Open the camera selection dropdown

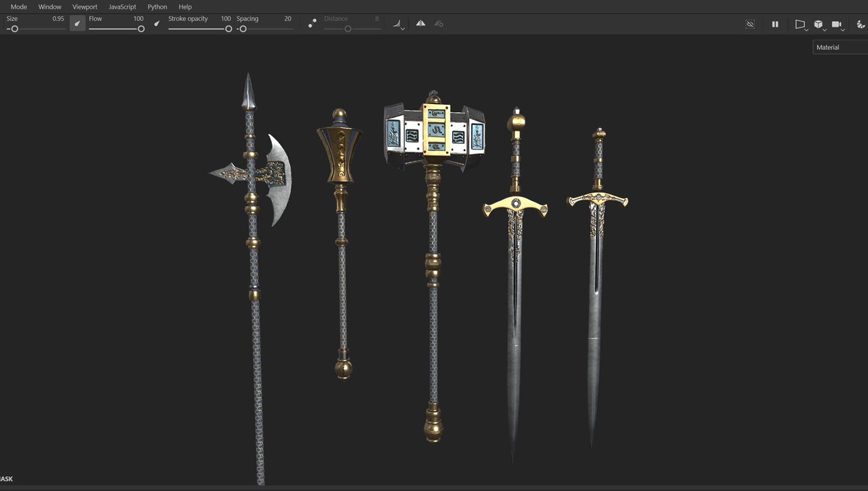tap(838, 25)
